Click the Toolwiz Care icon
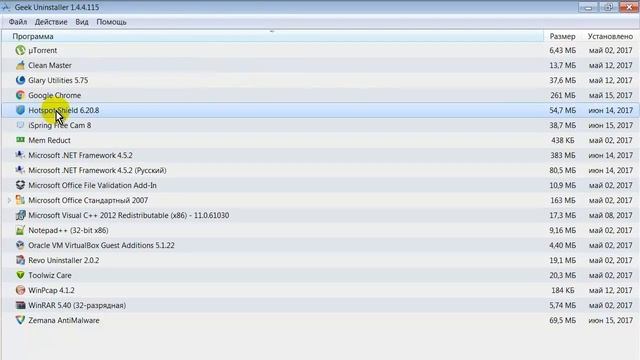The width and height of the screenshot is (640, 360). [x=20, y=275]
